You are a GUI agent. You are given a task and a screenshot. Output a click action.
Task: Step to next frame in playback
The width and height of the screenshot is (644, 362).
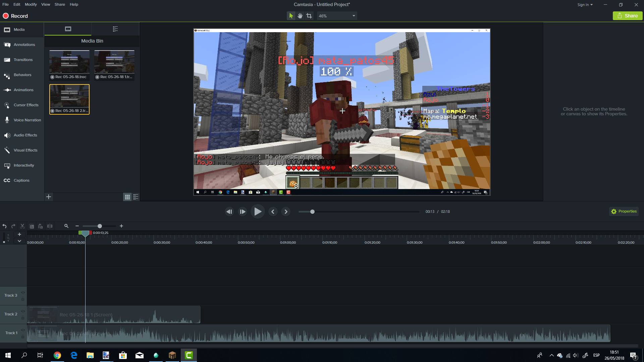[x=243, y=212]
